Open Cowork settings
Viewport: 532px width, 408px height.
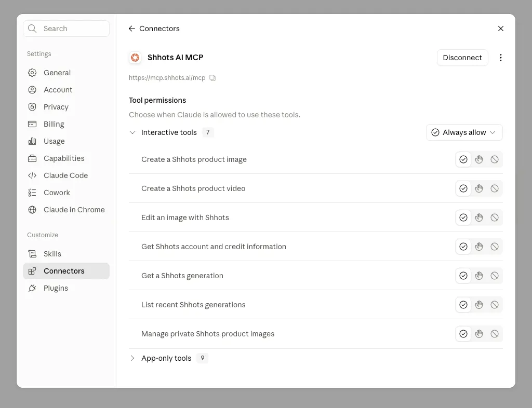pos(66,193)
